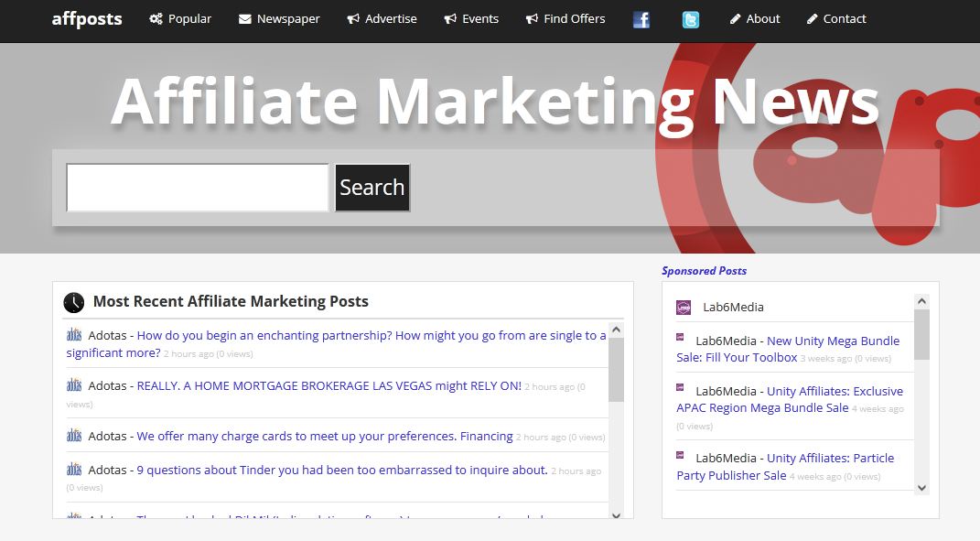Click the Lab6Media logo icon in header row

tap(684, 307)
